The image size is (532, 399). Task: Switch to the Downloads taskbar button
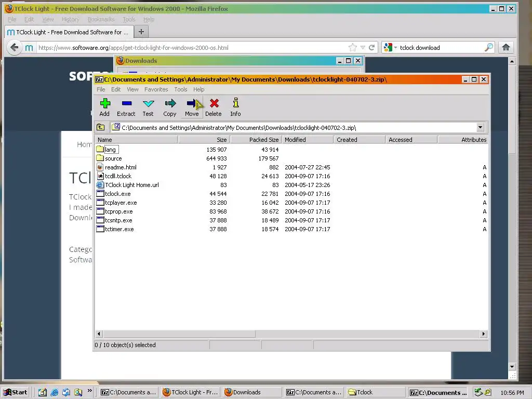(252, 392)
